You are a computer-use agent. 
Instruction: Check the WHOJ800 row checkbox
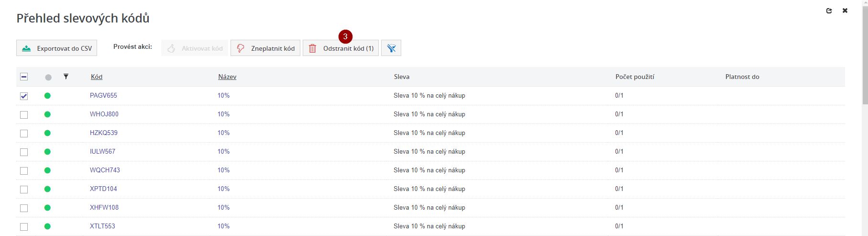[x=24, y=115]
